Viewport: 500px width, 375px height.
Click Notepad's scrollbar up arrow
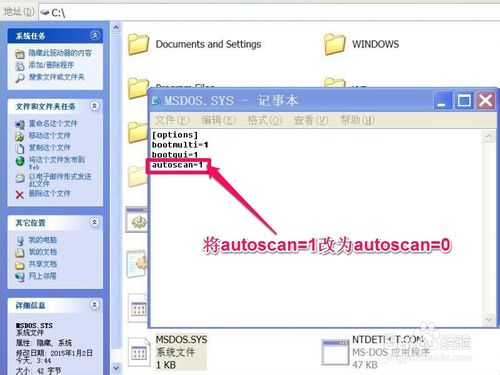coord(489,137)
